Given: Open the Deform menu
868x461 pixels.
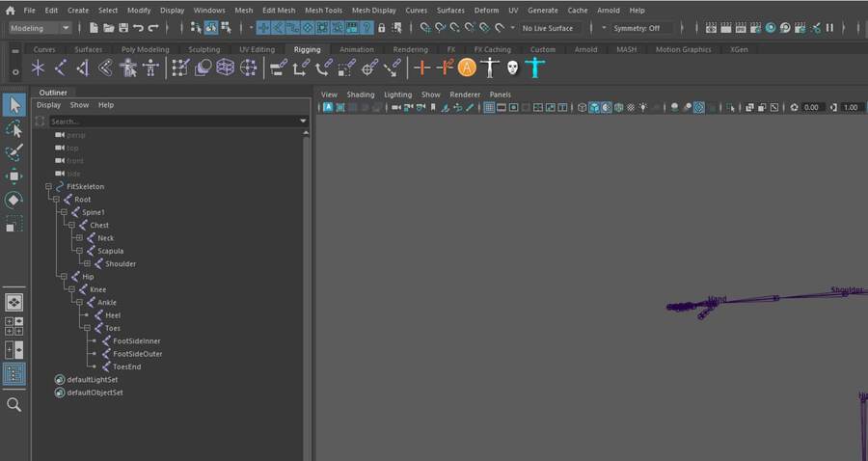Looking at the screenshot, I should pos(486,10).
